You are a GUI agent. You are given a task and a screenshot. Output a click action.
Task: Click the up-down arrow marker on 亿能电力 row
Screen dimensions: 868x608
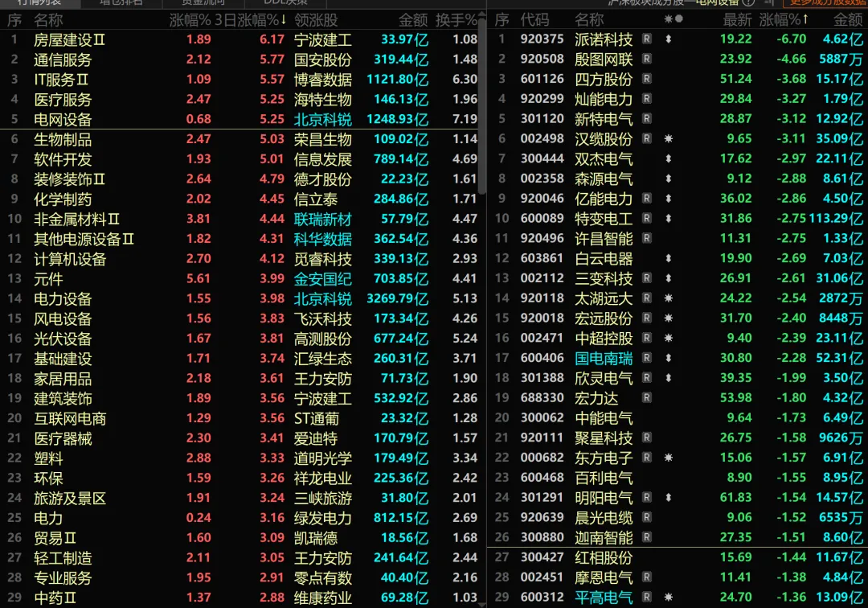click(x=668, y=198)
